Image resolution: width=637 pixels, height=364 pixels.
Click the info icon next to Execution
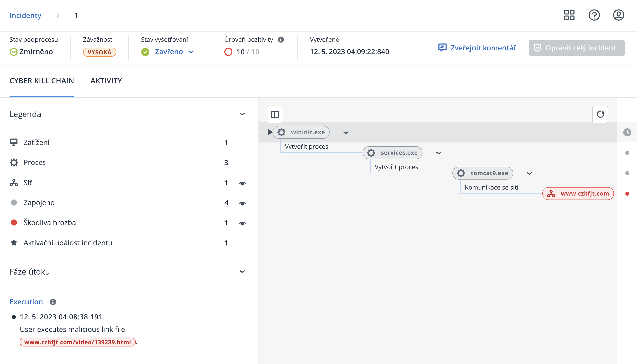pyautogui.click(x=53, y=302)
